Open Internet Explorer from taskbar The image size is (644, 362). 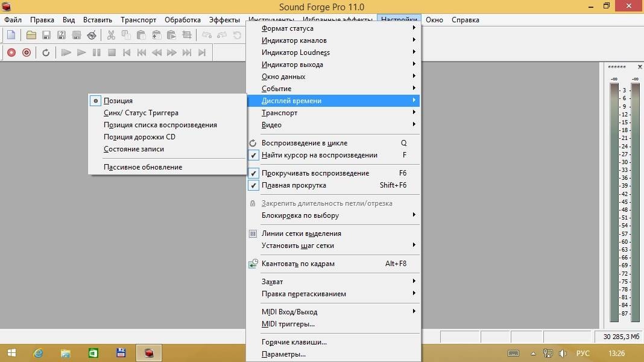coord(38,353)
